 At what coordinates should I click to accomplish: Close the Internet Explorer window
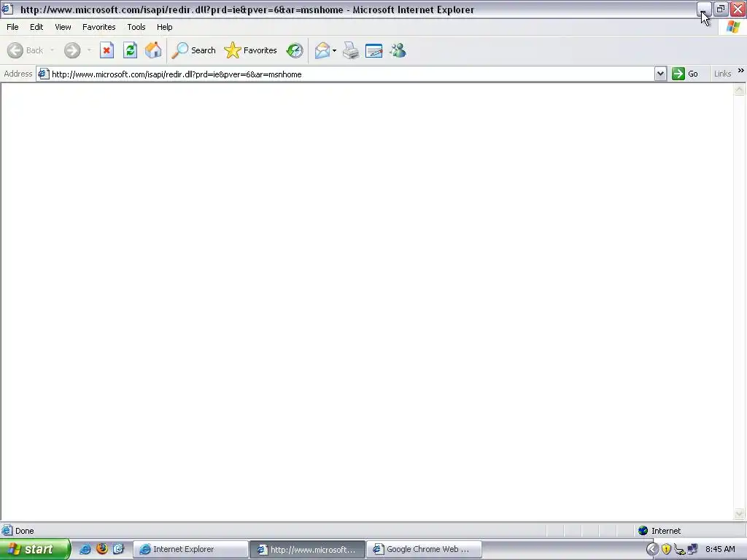click(x=738, y=9)
